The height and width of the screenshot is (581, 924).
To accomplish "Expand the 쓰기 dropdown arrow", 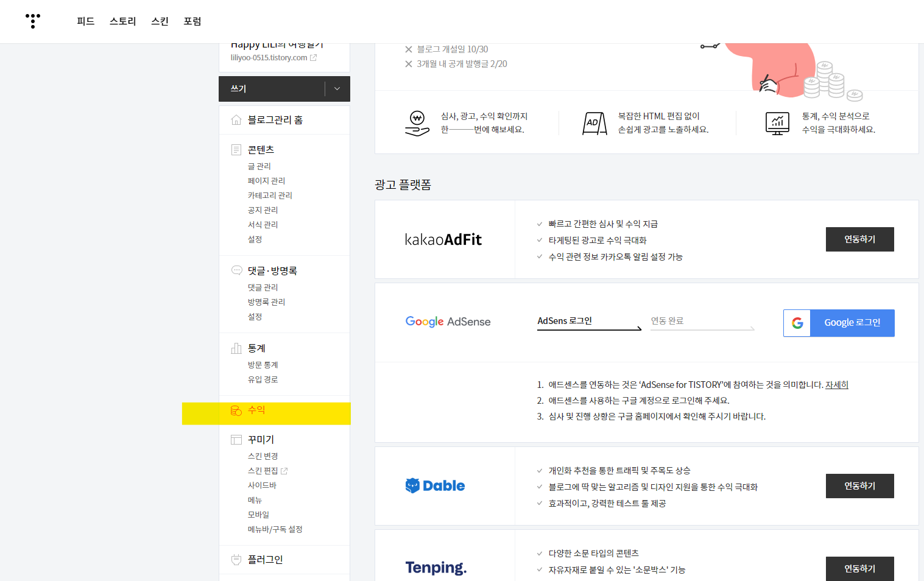I will (337, 89).
